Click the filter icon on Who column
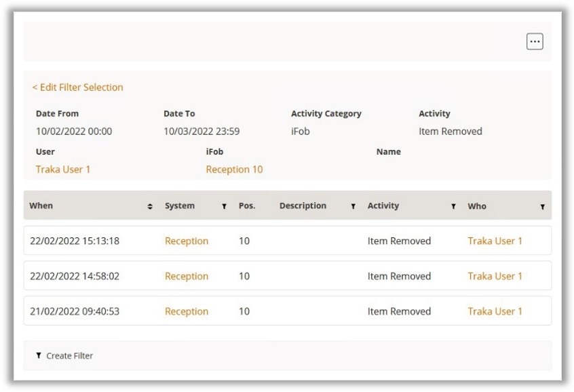Screen dimensions: 574x392 coord(542,206)
